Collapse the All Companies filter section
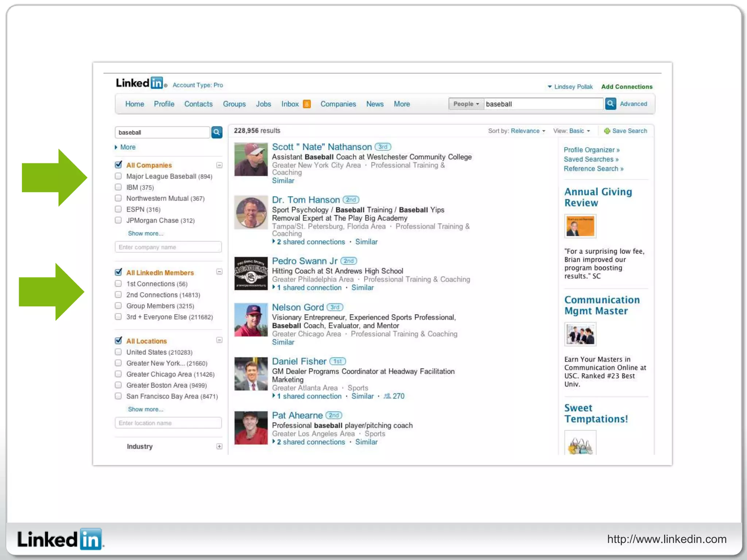 coord(219,165)
